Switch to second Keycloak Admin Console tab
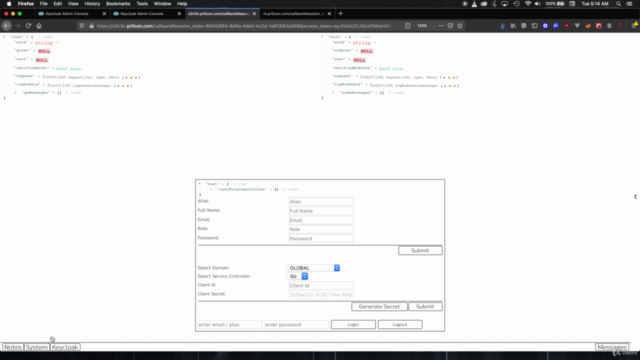The width and height of the screenshot is (640, 360). (x=146, y=13)
